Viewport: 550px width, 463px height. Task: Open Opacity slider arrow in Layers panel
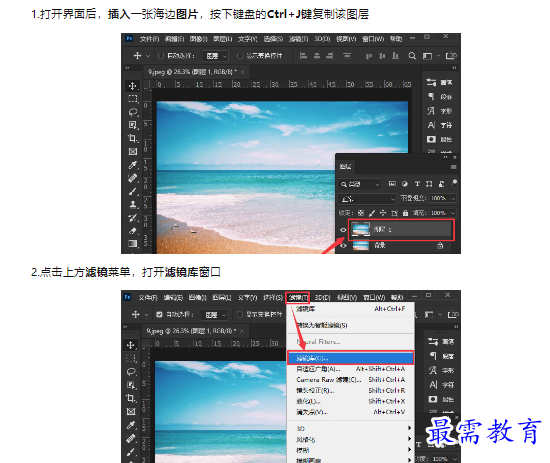click(453, 199)
